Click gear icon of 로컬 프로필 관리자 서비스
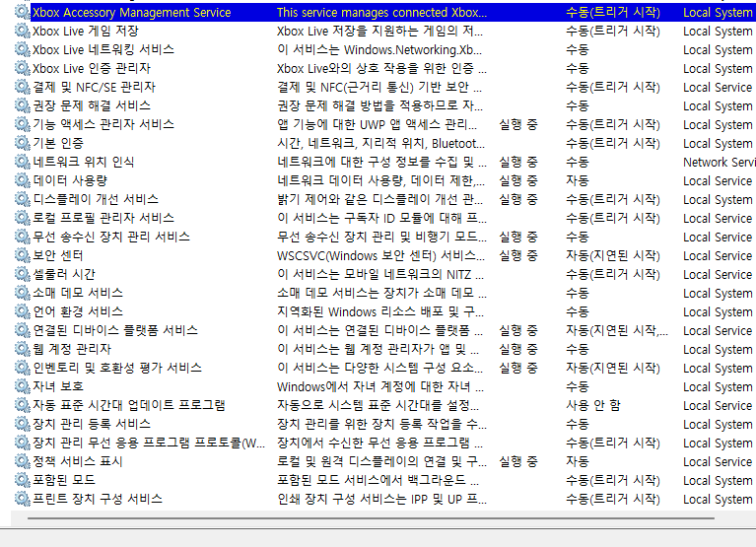 pos(23,218)
